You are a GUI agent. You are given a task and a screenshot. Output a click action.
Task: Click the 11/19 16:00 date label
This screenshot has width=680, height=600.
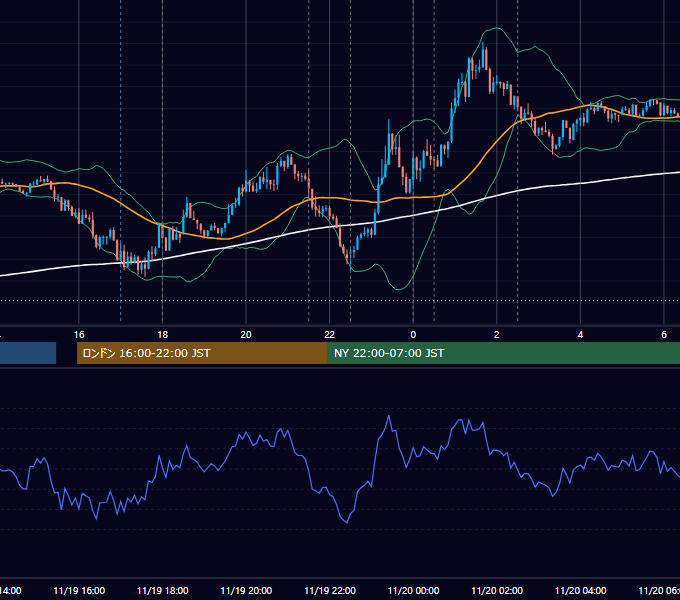79,590
